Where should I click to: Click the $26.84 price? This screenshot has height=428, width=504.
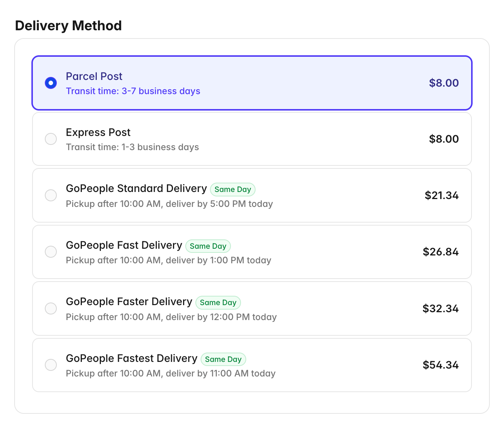441,252
